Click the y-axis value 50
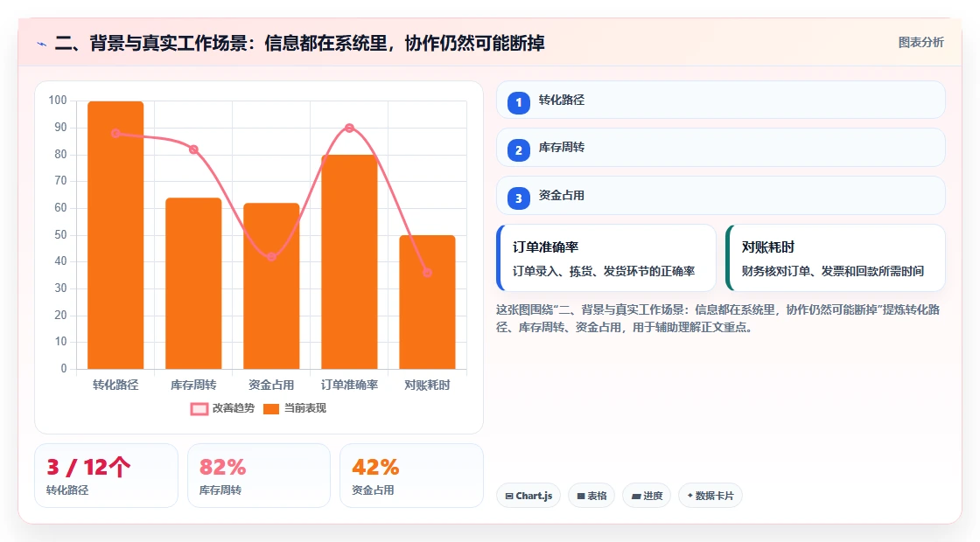This screenshot has width=980, height=542. point(60,235)
